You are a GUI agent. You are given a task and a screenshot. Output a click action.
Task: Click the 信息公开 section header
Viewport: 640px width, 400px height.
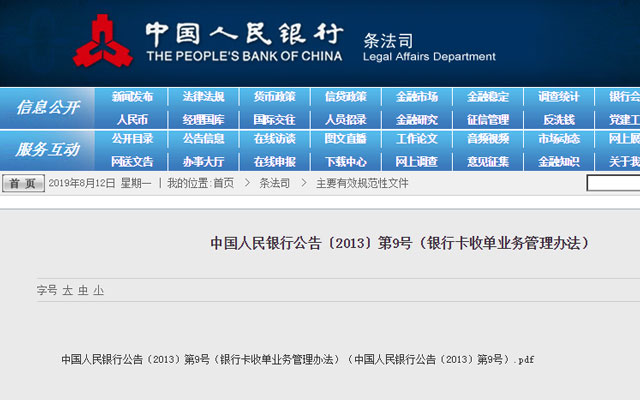tap(48, 108)
